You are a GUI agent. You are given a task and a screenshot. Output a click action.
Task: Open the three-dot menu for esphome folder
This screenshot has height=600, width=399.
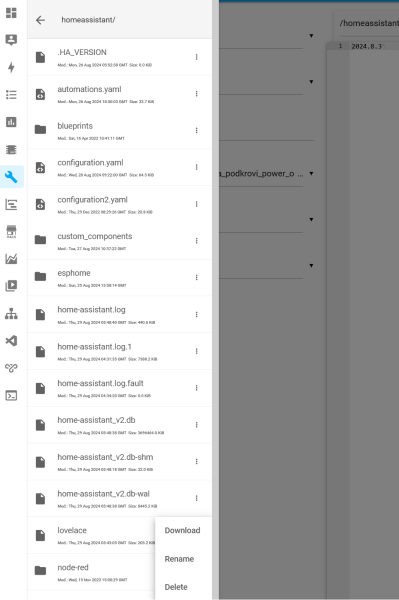coord(197,277)
